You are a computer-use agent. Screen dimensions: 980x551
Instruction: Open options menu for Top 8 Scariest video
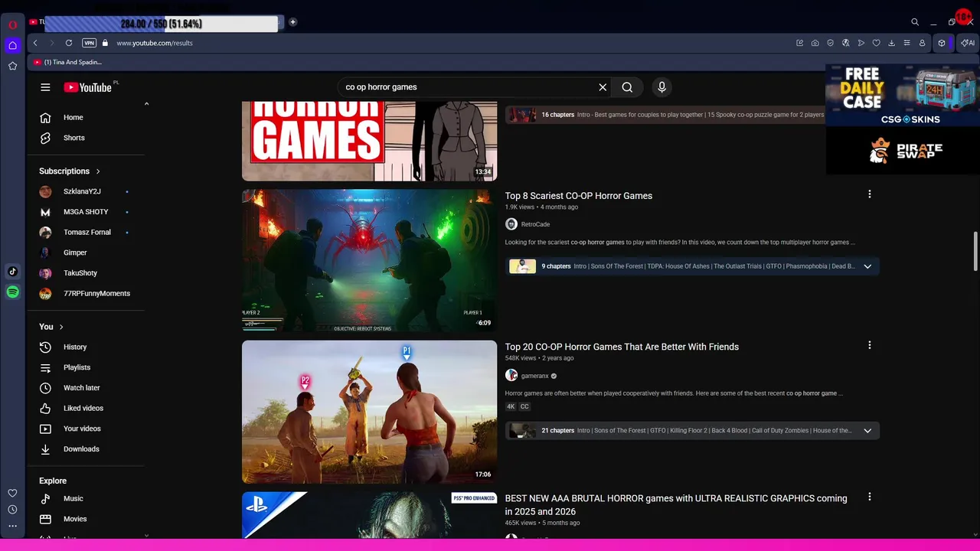coord(869,194)
